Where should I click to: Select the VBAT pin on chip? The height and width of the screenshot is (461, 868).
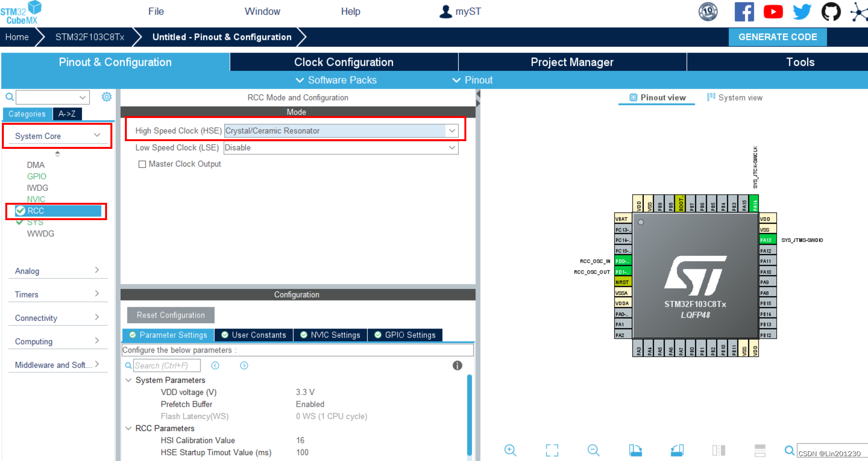[623, 219]
